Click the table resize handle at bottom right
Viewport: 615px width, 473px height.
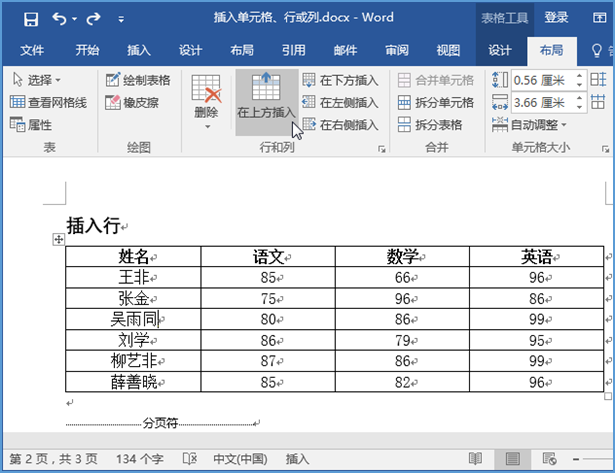(x=608, y=396)
